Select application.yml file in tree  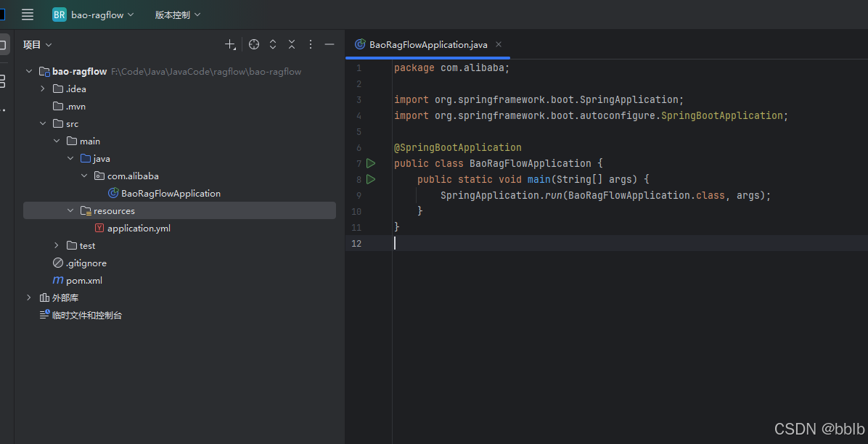[x=139, y=228]
